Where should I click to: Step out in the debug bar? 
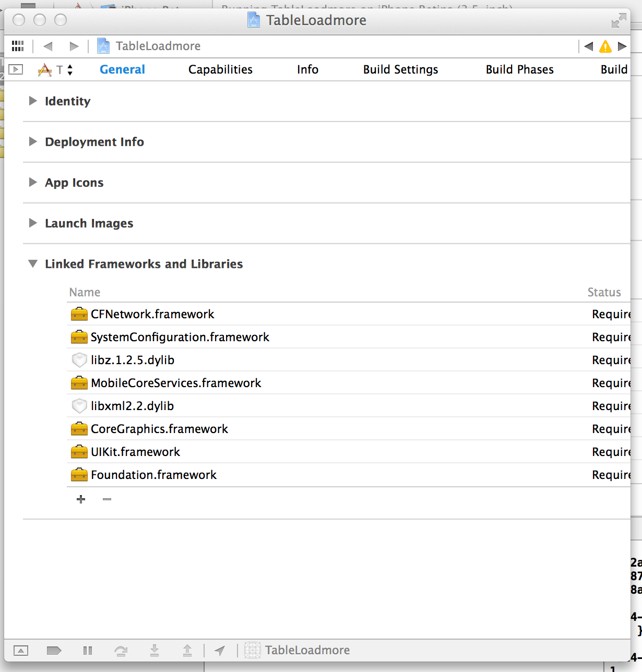187,650
